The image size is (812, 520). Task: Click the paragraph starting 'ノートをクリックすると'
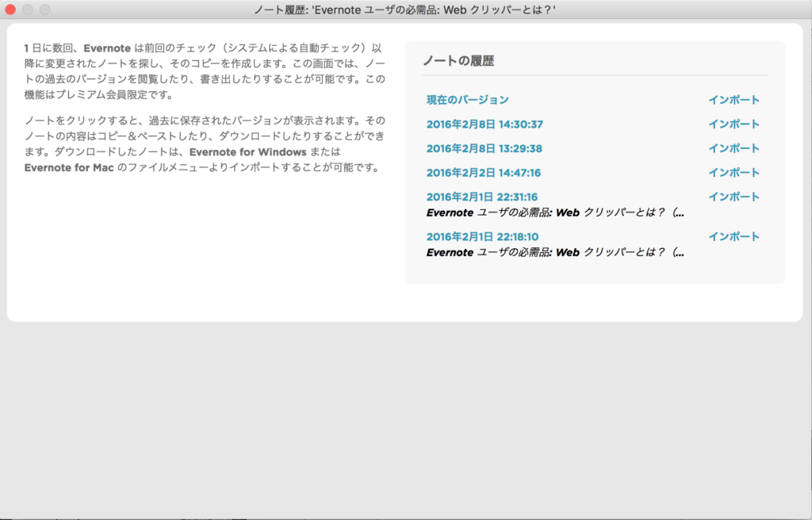click(205, 144)
